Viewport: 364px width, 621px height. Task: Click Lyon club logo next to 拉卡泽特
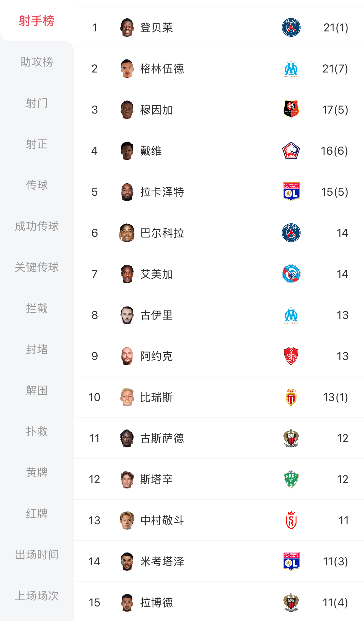click(x=291, y=192)
